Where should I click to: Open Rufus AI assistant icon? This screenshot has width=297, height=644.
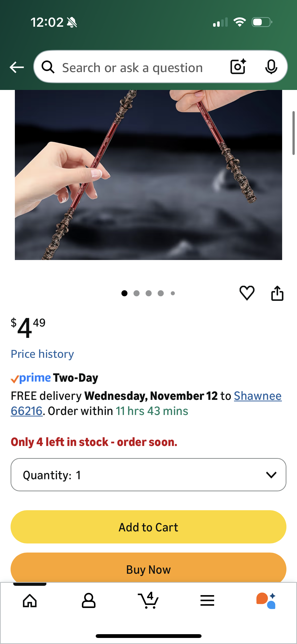266,601
